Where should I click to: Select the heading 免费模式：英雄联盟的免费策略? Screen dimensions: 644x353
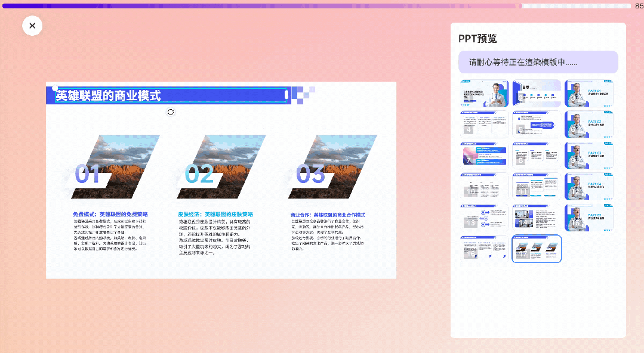click(110, 214)
